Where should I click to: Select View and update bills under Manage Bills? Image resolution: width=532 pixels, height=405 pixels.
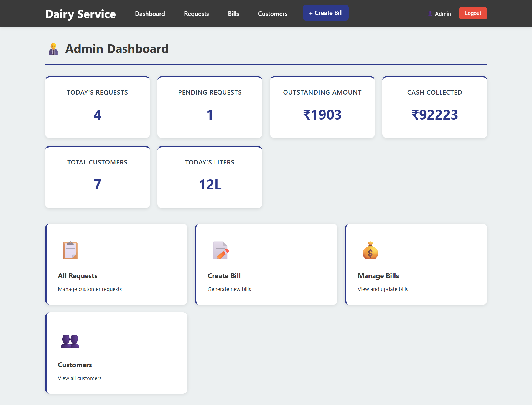tap(383, 289)
